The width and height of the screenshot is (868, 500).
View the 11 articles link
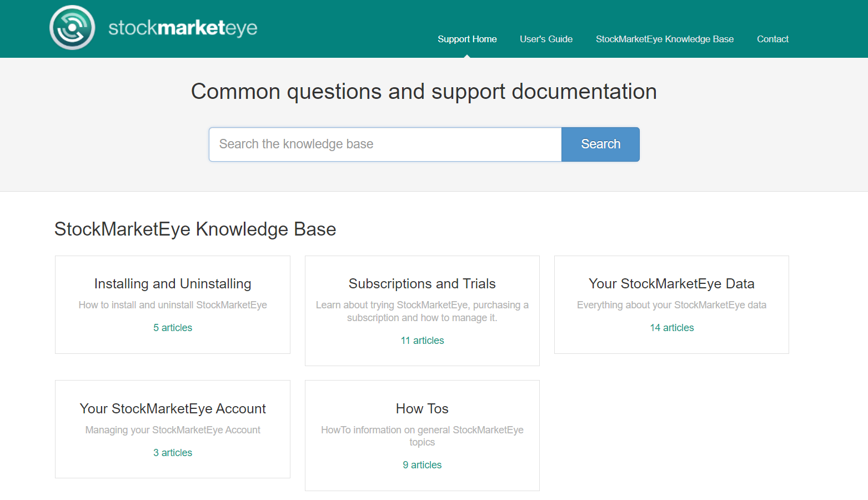click(422, 341)
